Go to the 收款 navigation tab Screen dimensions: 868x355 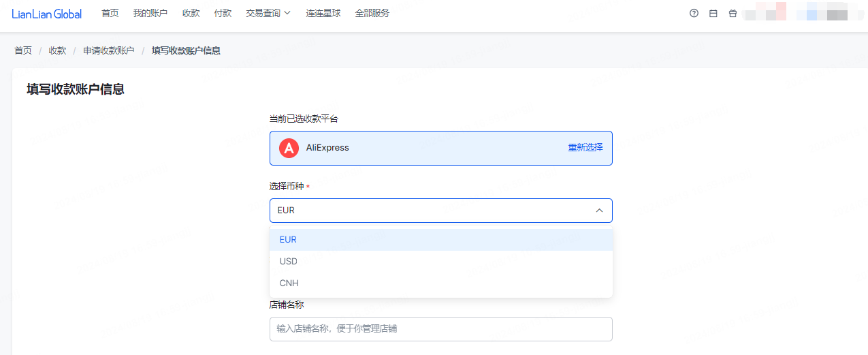click(191, 13)
